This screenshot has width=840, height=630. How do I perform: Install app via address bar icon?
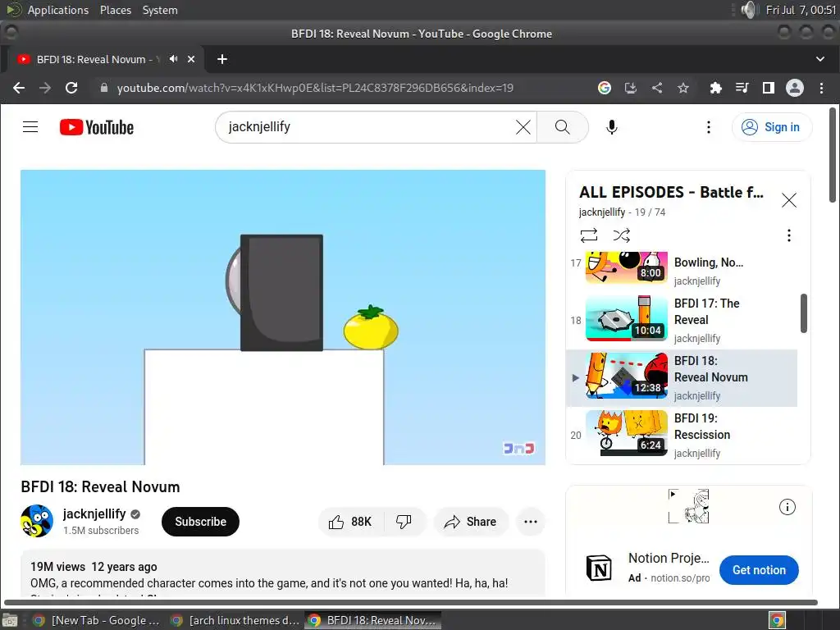point(631,88)
